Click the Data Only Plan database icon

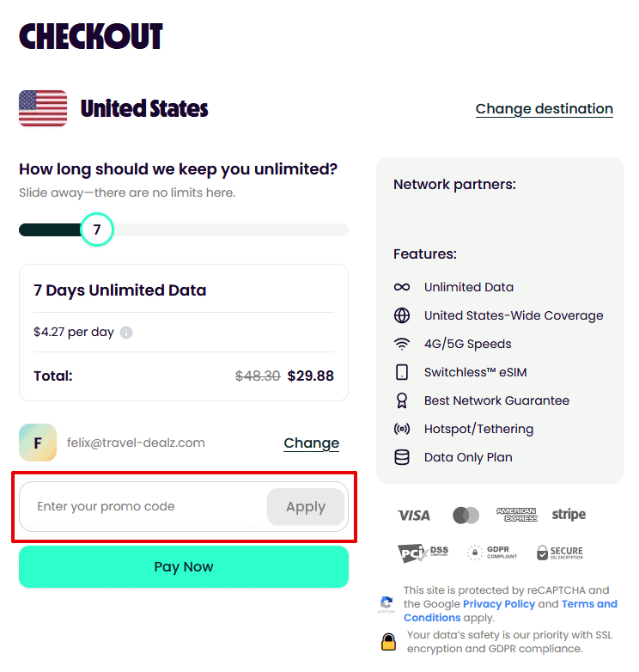[401, 457]
